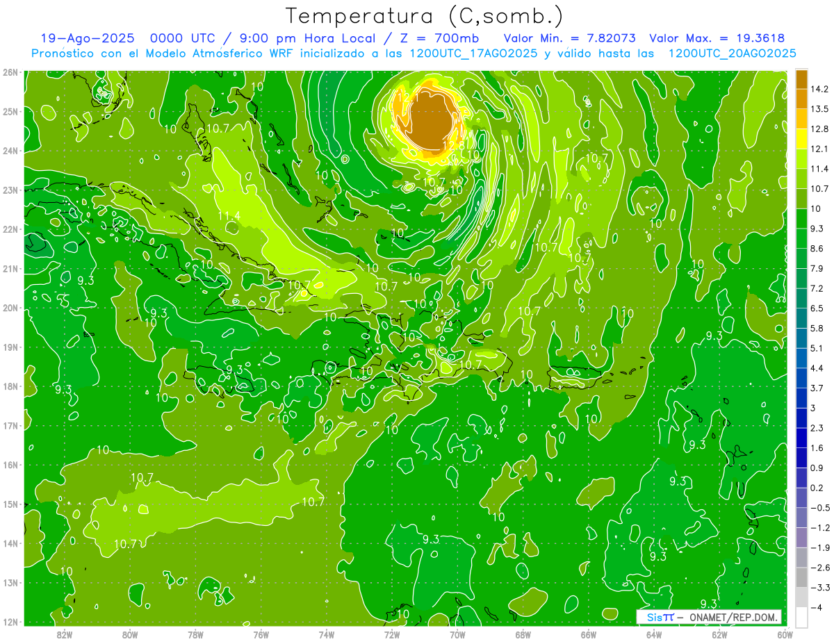Click the dark orange colorbar swatch above 14.2
This screenshot has height=644, width=834.
click(x=801, y=79)
